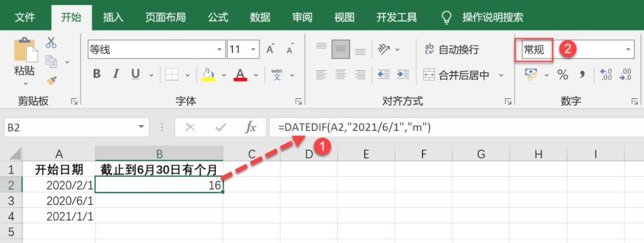This screenshot has width=644, height=243.
Task: Switch to the 视图 tab
Action: click(344, 17)
